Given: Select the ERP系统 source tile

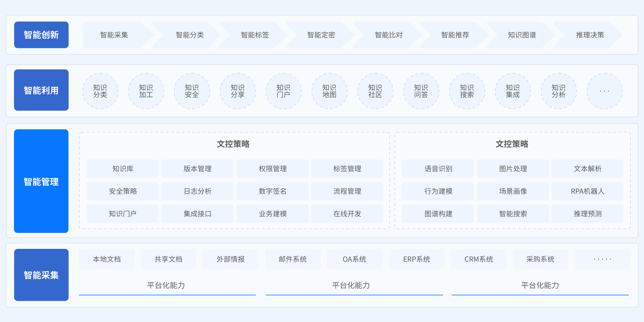Looking at the screenshot, I should coord(416,259).
